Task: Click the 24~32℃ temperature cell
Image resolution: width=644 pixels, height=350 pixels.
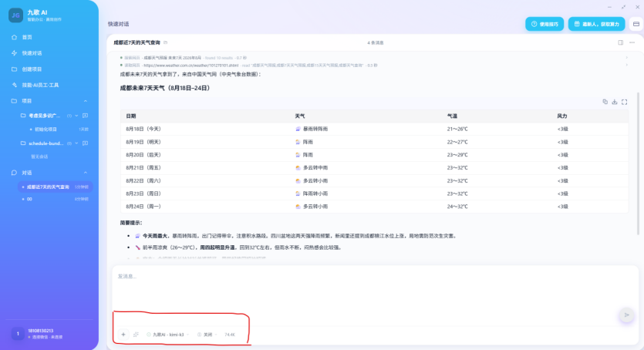Action: coord(457,207)
